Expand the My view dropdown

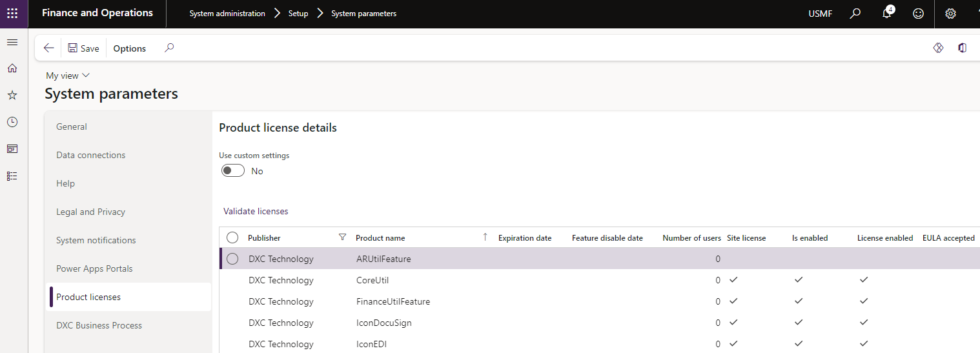(x=68, y=76)
